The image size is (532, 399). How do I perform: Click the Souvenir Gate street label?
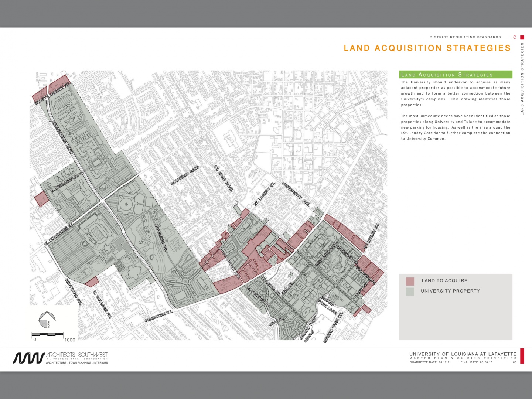(185, 175)
